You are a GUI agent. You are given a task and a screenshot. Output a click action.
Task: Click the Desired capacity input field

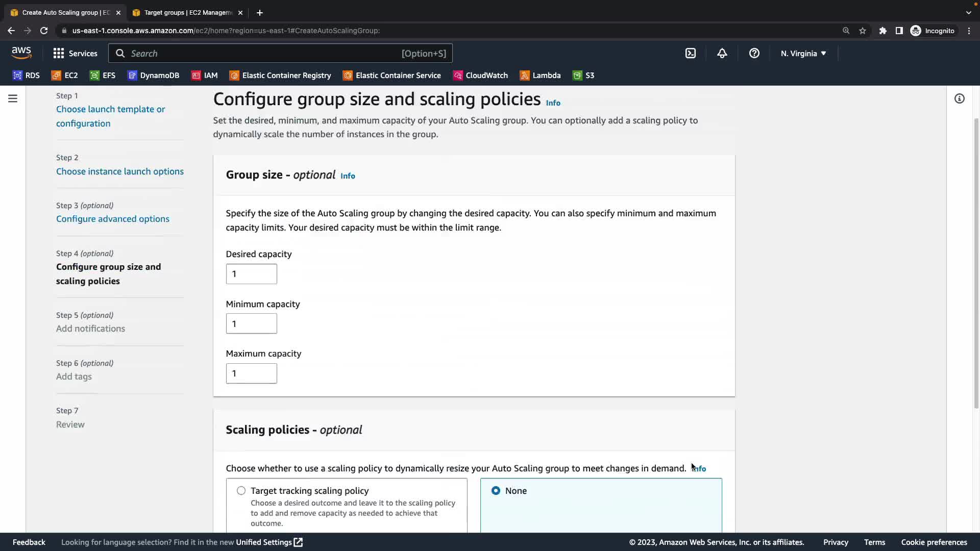tap(251, 274)
